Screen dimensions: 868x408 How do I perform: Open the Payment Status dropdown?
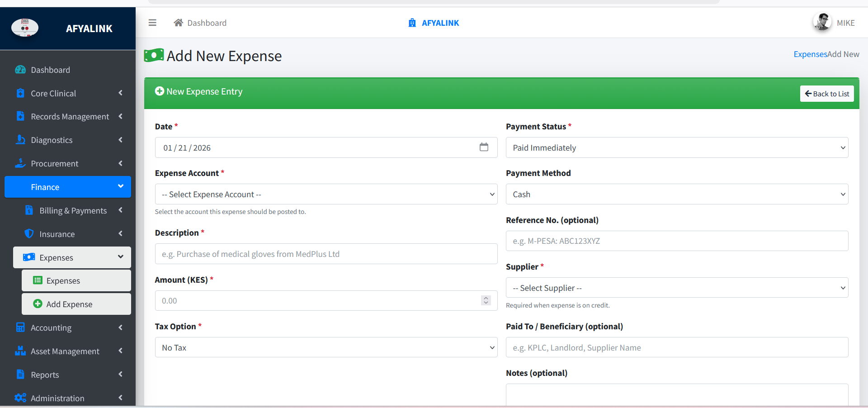click(x=677, y=147)
